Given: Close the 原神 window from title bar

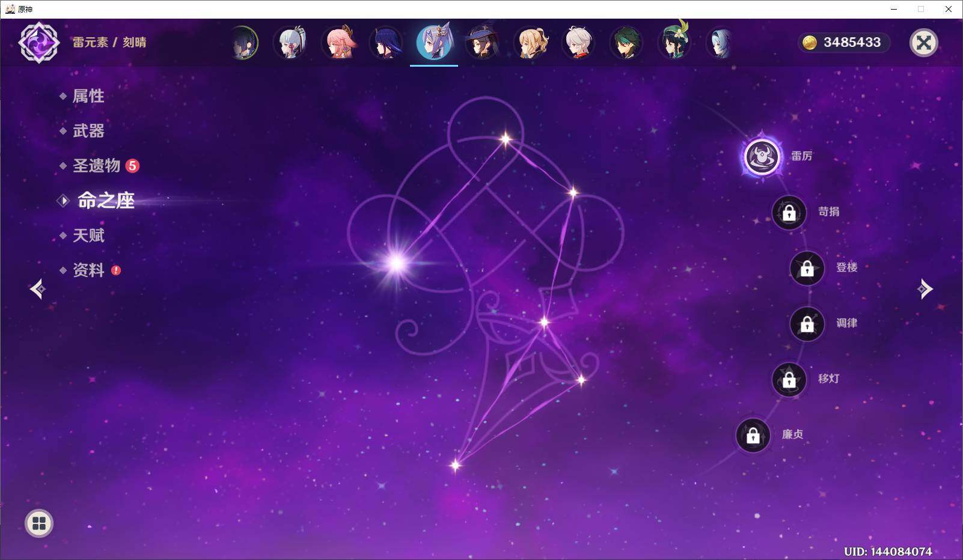Looking at the screenshot, I should pos(949,9).
